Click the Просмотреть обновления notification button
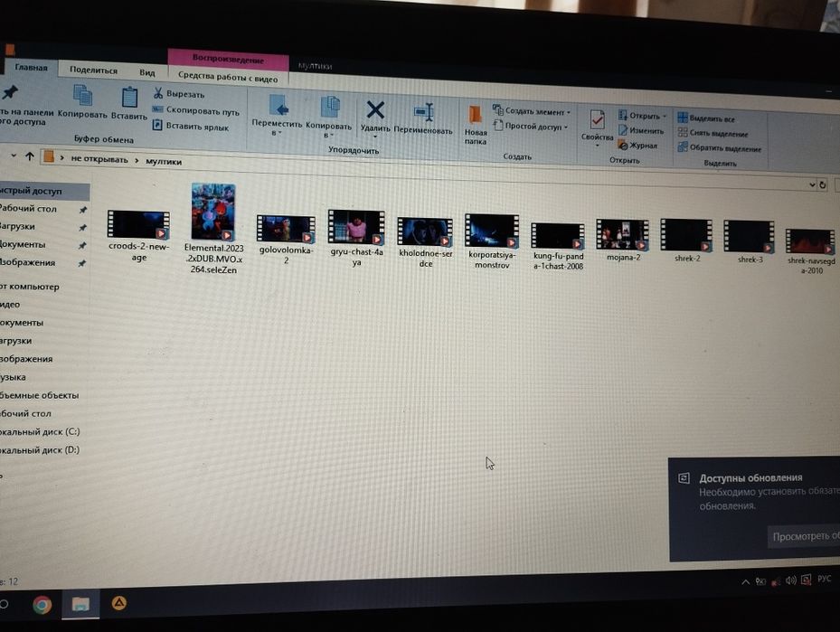 pos(805,536)
